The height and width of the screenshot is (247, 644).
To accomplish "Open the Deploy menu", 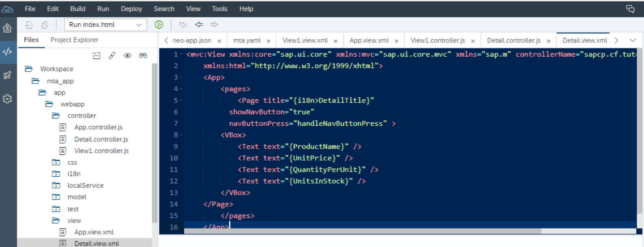I will [131, 9].
